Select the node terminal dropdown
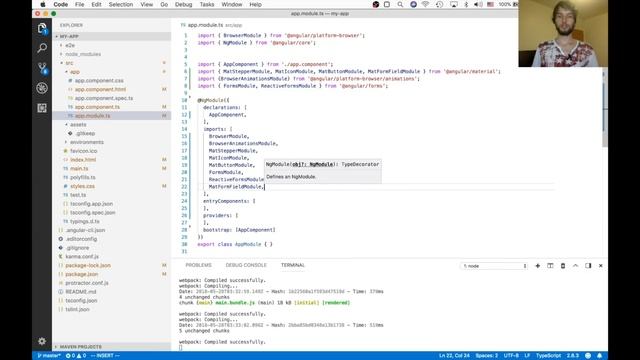The image size is (640, 360). [494, 266]
